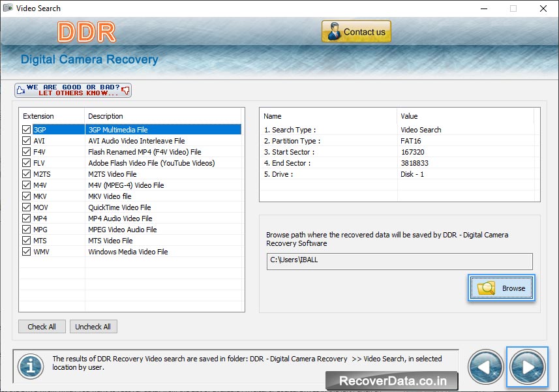Screen dimensions: 559x392
Task: Close the Video Search window
Action: pos(543,8)
